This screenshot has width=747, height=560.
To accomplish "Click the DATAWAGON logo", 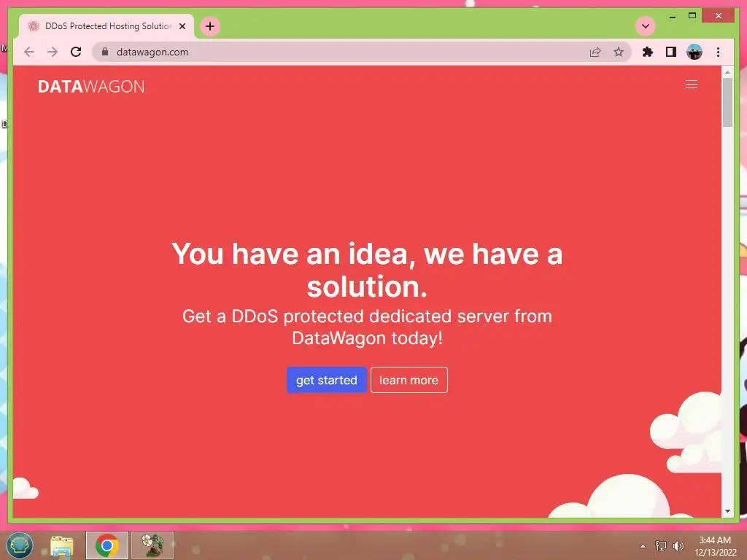I will tap(91, 86).
